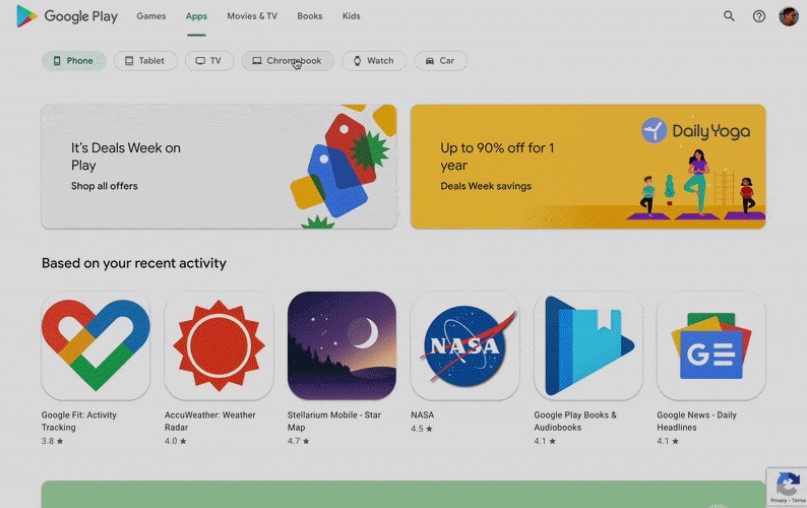Open the search icon
Image resolution: width=807 pixels, height=508 pixels.
point(729,16)
